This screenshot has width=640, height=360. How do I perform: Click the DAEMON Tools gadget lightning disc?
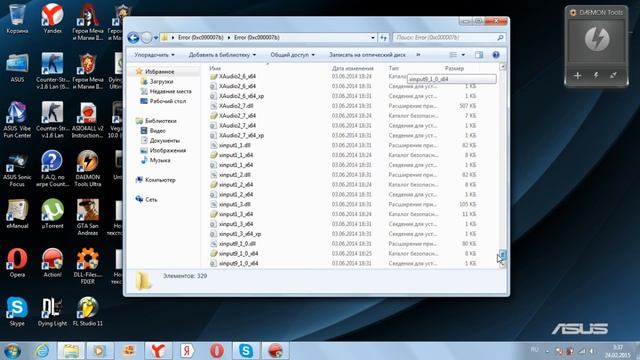(597, 39)
